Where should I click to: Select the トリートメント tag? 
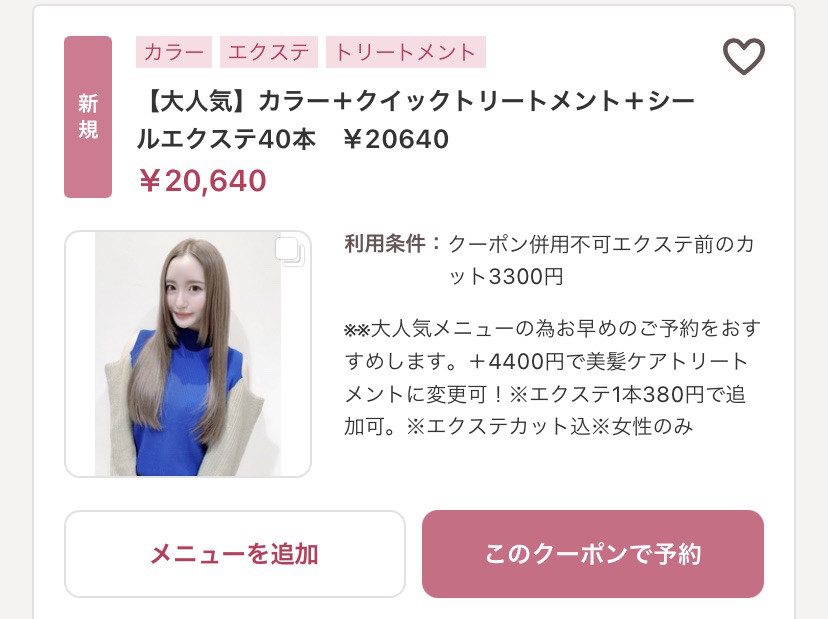tap(406, 52)
